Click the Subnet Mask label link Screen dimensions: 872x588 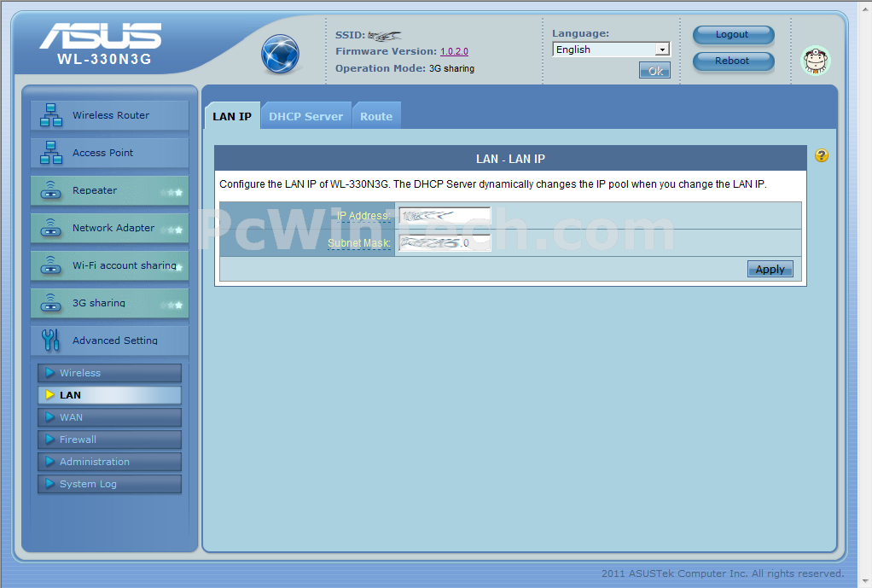coord(358,243)
